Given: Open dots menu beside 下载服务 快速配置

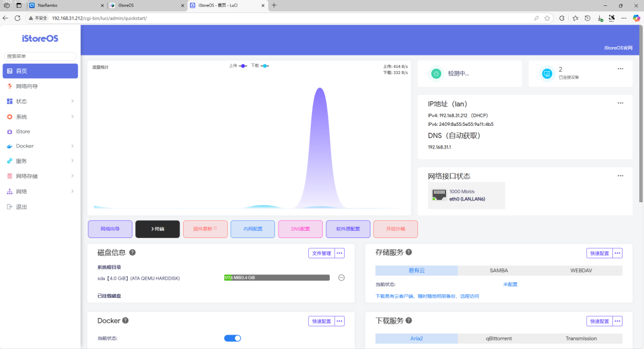Looking at the screenshot, I should [617, 321].
